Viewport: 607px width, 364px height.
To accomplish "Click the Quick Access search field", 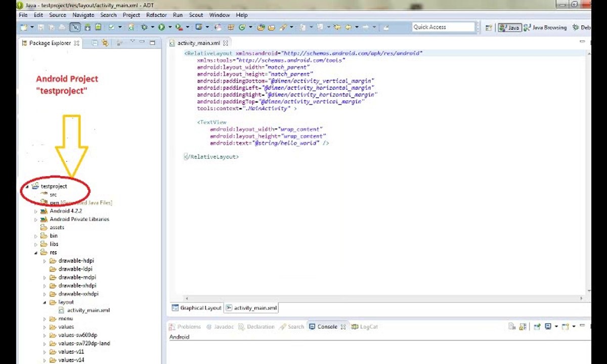I will 443,27.
